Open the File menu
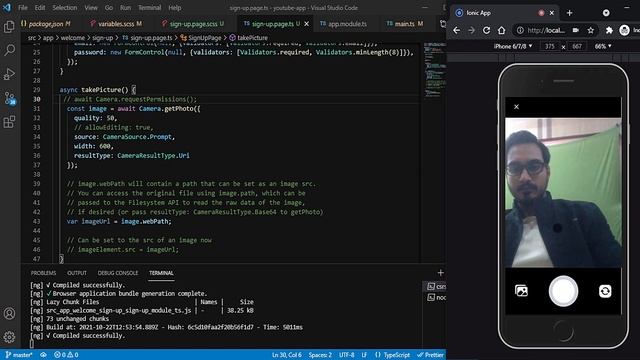The image size is (640, 360). tap(23, 8)
